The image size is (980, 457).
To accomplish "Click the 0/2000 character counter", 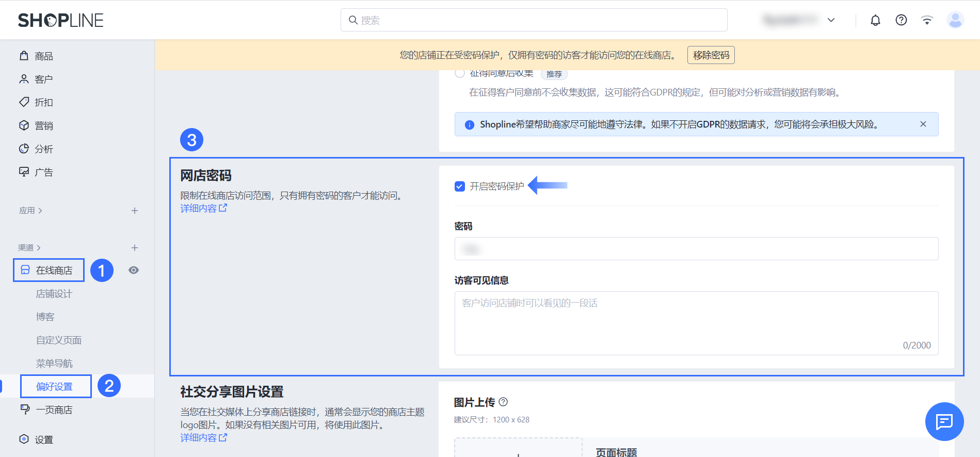I will pos(917,345).
